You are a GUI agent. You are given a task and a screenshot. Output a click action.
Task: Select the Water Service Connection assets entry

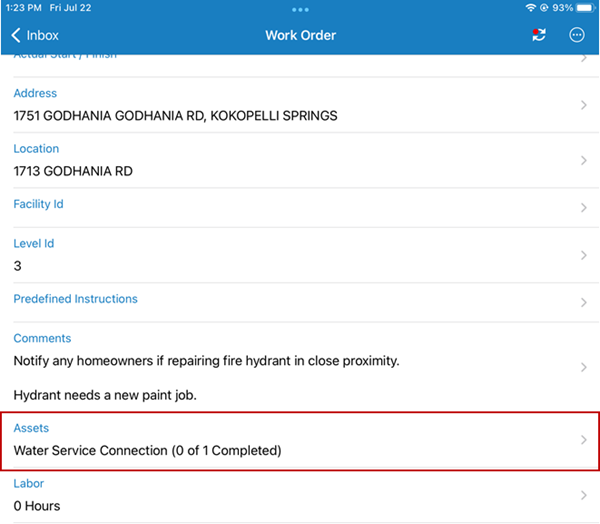[148, 450]
